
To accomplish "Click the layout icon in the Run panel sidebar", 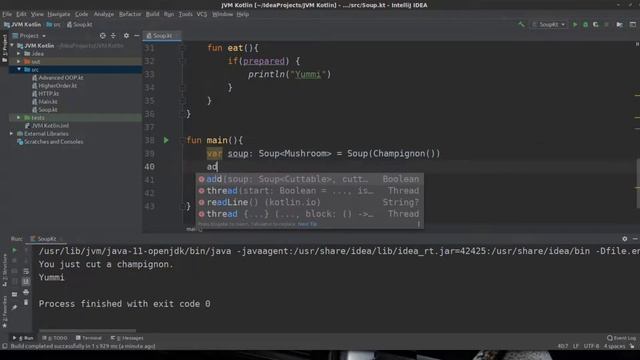I will click(15, 294).
